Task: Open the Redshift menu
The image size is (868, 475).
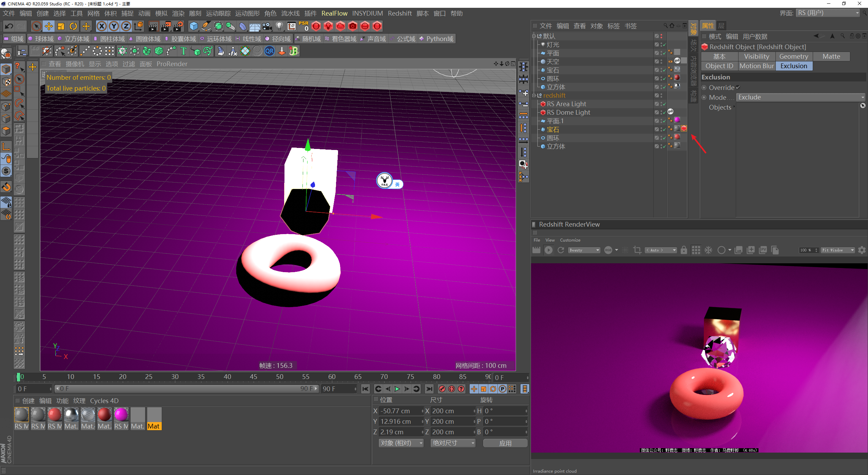Action: point(399,13)
